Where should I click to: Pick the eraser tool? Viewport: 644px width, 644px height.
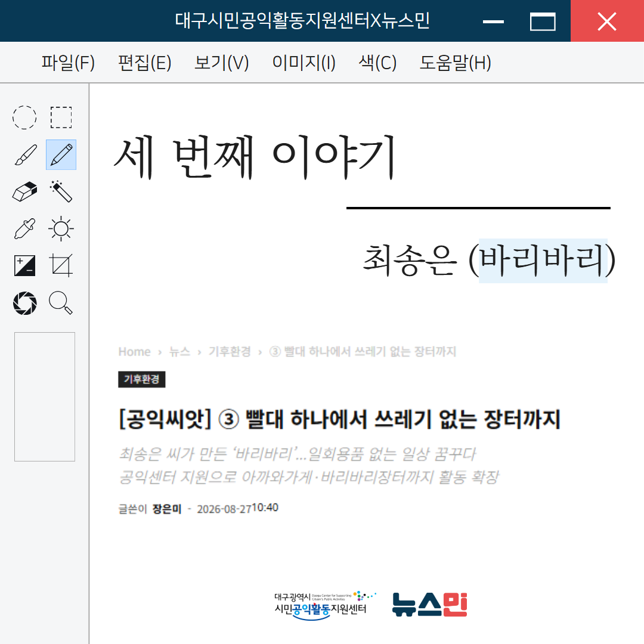click(x=24, y=192)
